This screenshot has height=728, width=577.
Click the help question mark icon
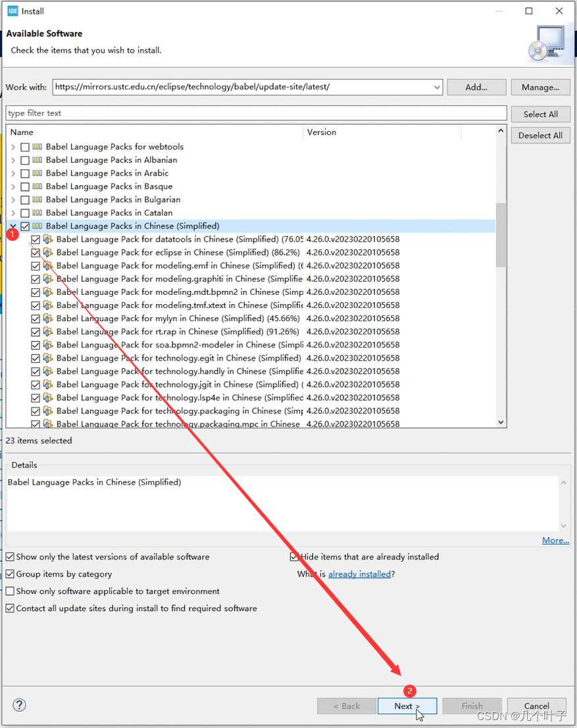coord(19,705)
